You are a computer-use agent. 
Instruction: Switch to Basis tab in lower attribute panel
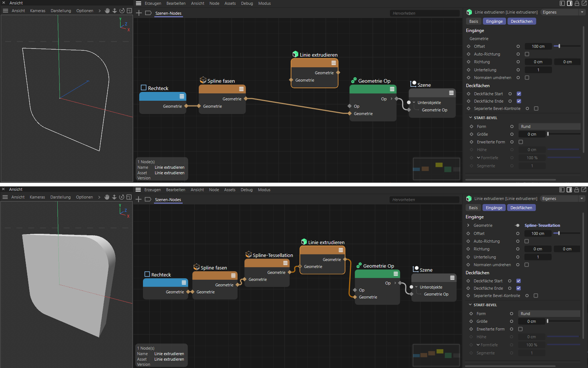tap(473, 208)
